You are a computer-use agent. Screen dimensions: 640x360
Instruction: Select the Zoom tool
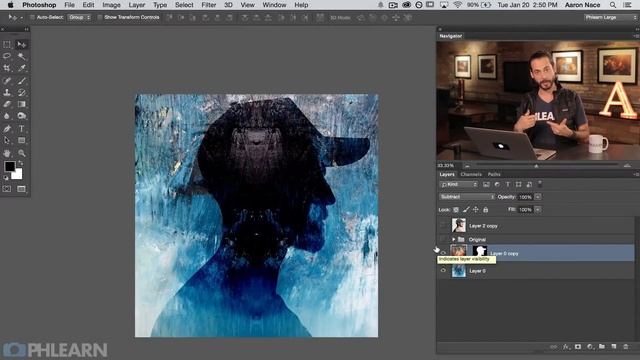pos(22,153)
